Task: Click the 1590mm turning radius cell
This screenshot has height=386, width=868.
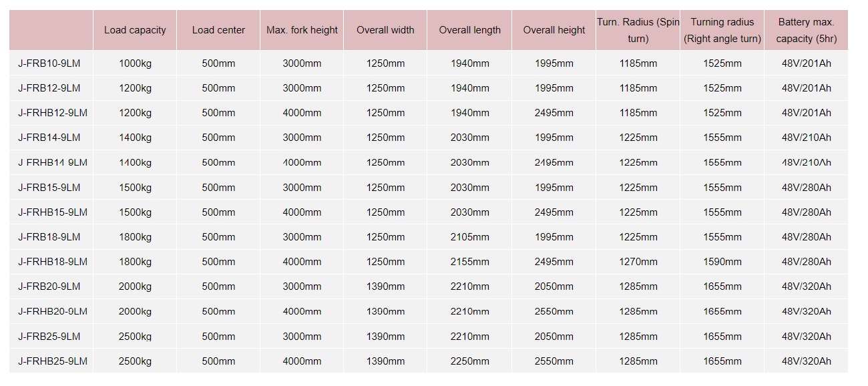Action: 722,262
